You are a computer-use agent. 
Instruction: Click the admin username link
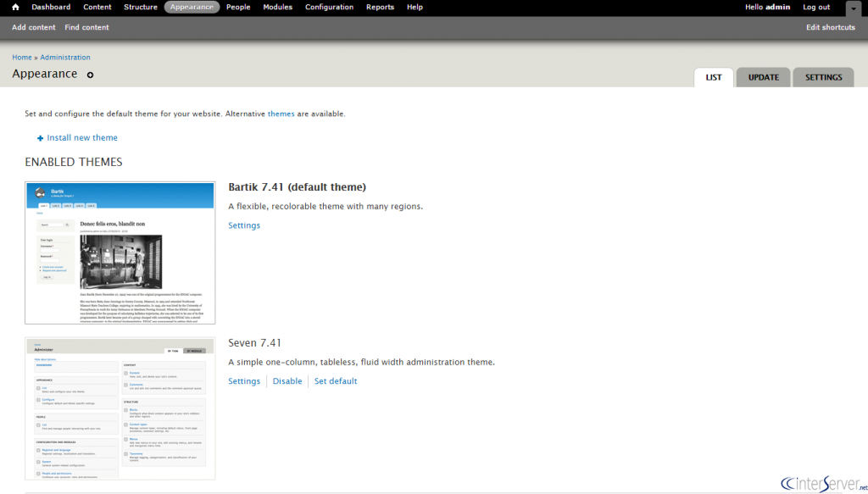tap(778, 7)
